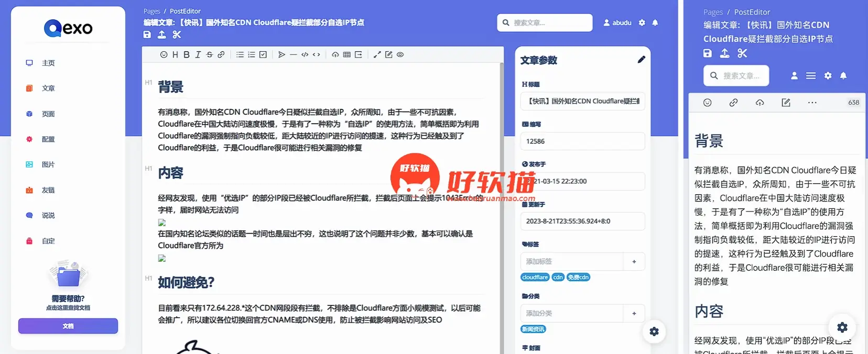Open 说说 in the sidebar
Image resolution: width=868 pixels, height=354 pixels.
[48, 215]
